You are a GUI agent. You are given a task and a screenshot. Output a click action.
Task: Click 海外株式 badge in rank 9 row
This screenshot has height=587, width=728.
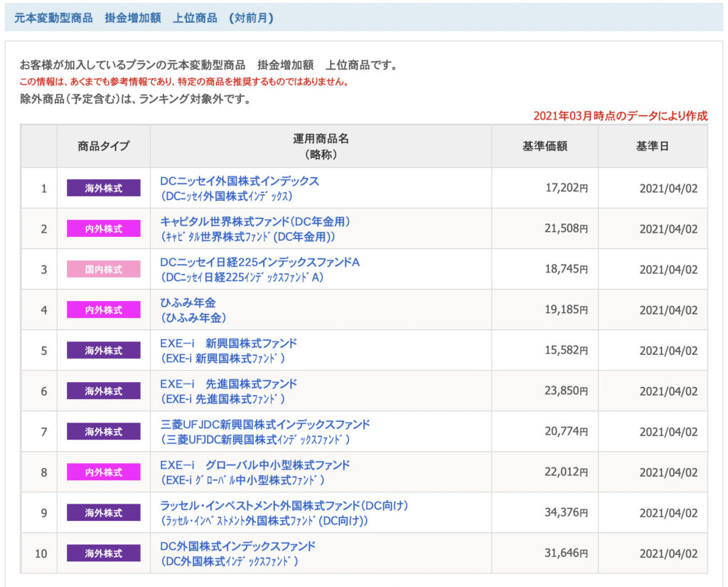104,512
